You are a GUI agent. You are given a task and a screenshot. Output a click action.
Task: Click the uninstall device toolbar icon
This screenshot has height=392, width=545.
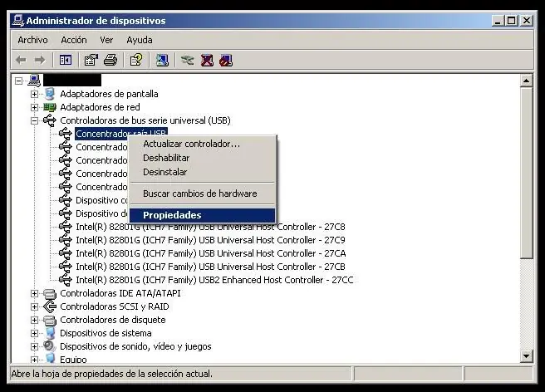tap(207, 60)
